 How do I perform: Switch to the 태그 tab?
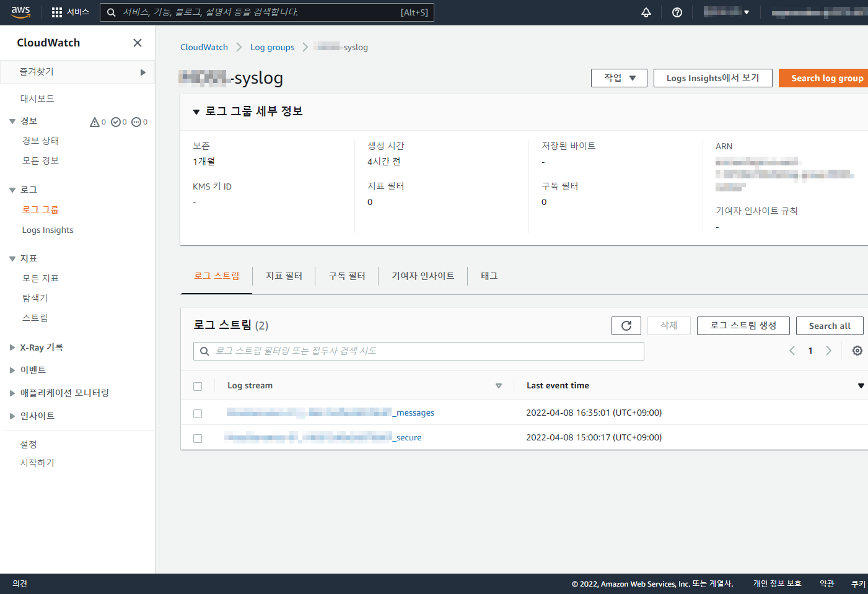pos(489,276)
